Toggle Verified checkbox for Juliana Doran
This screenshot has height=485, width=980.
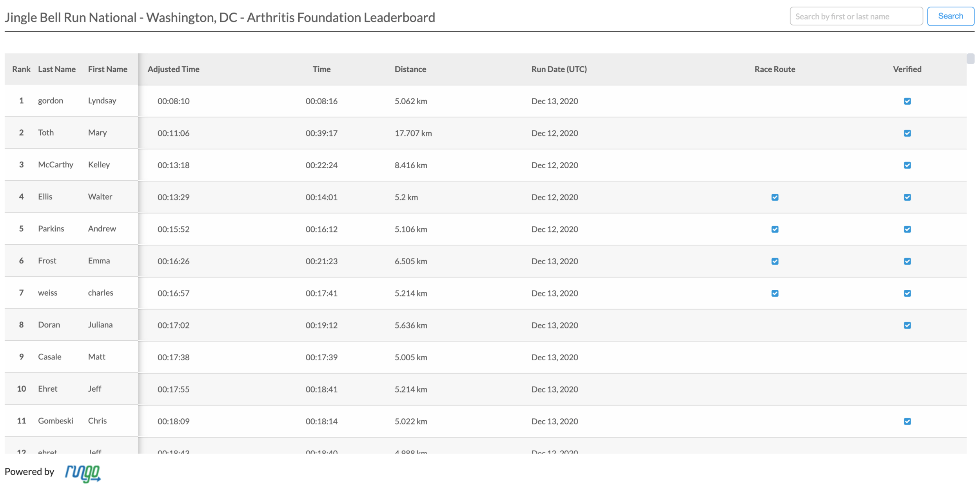pos(907,325)
